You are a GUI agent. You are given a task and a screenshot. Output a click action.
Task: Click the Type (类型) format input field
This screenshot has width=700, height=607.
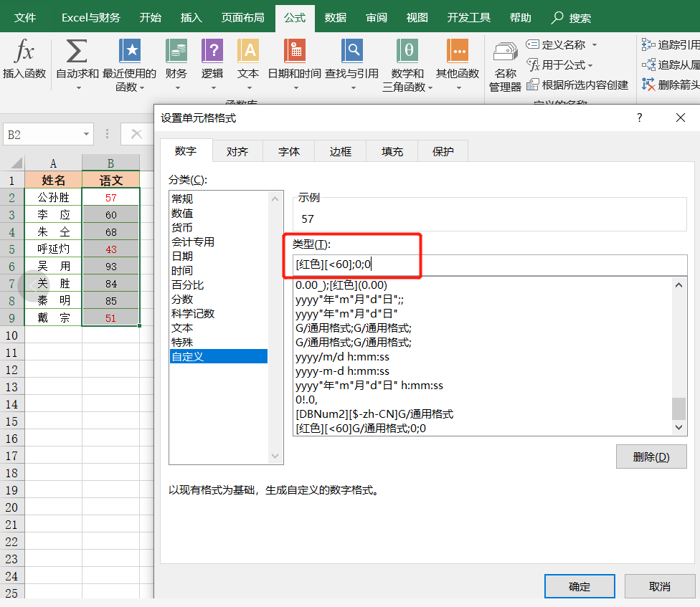pos(490,264)
